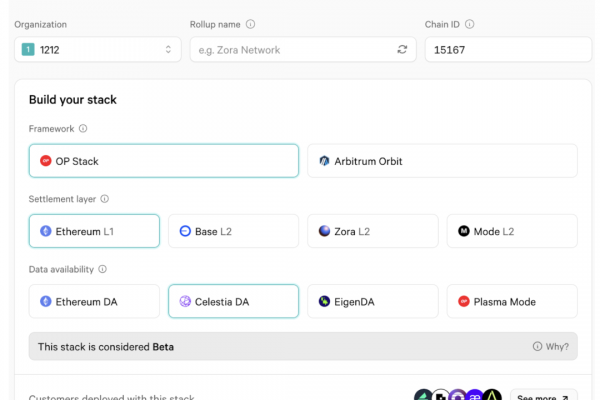
Task: Select Celestia DA for data availability
Action: (x=233, y=301)
